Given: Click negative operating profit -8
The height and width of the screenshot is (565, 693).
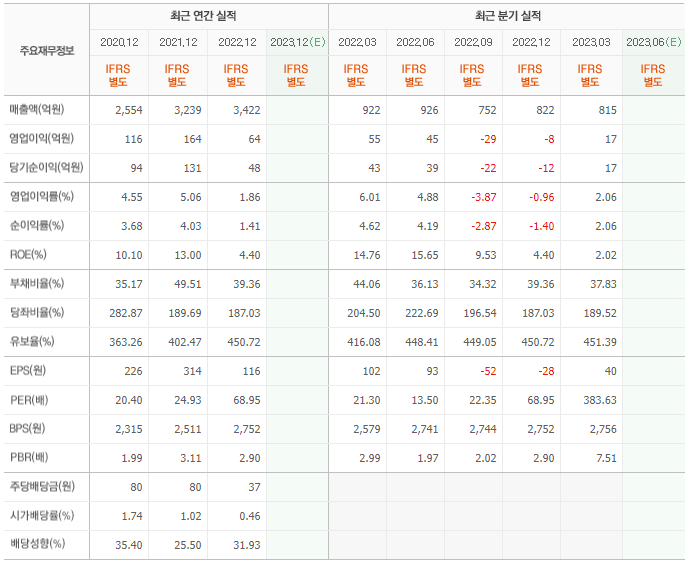Looking at the screenshot, I should [x=549, y=139].
